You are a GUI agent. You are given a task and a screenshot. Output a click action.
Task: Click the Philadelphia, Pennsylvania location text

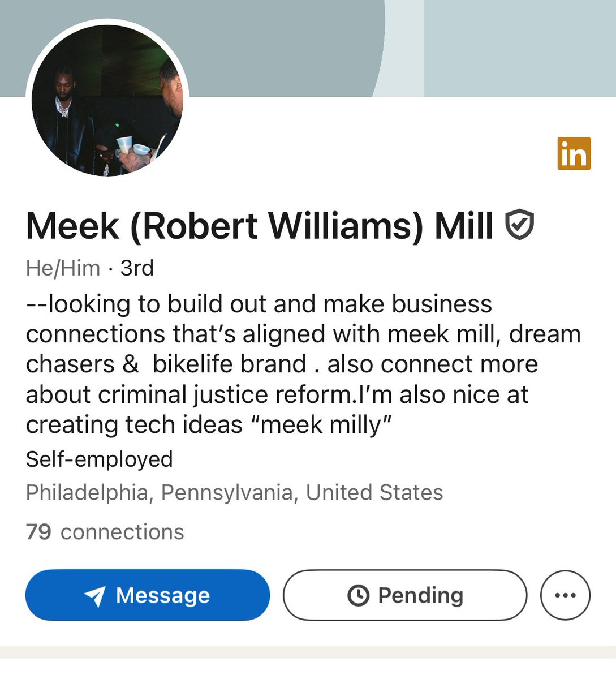(x=235, y=492)
